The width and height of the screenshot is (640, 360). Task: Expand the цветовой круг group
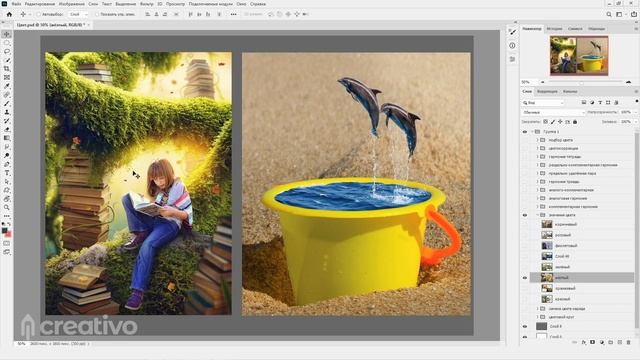(537, 317)
